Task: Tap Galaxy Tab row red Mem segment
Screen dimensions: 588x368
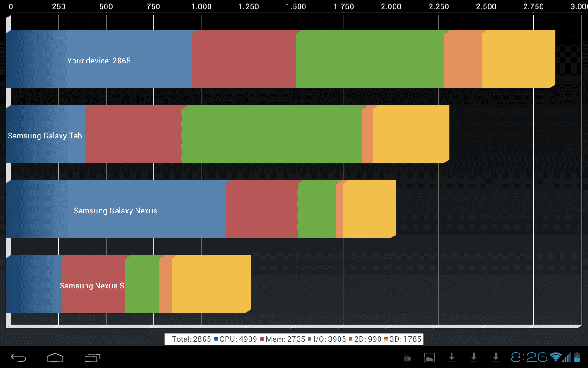Action: tap(133, 134)
